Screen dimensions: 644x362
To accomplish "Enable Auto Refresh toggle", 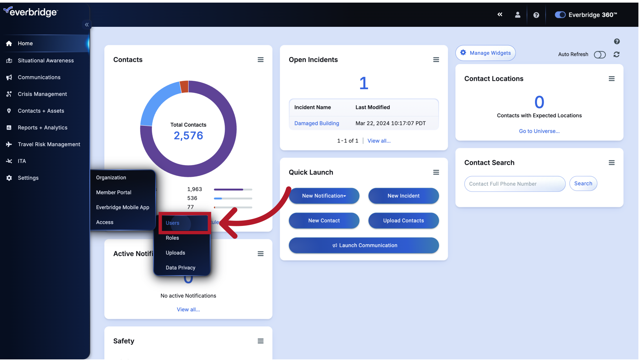I will (600, 55).
